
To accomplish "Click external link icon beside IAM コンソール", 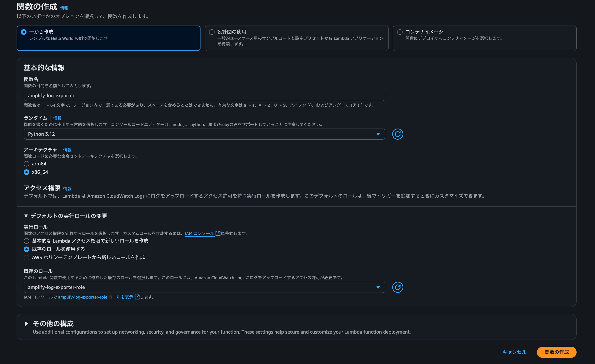I will pyautogui.click(x=218, y=233).
